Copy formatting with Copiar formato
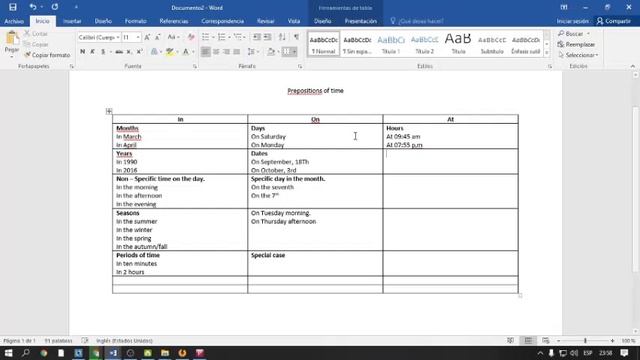 pos(47,55)
